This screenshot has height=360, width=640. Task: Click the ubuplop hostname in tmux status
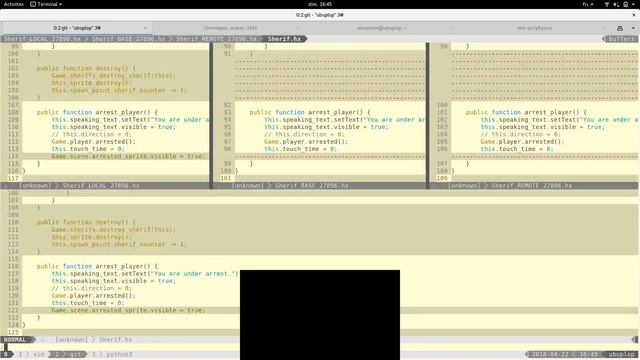coord(621,354)
